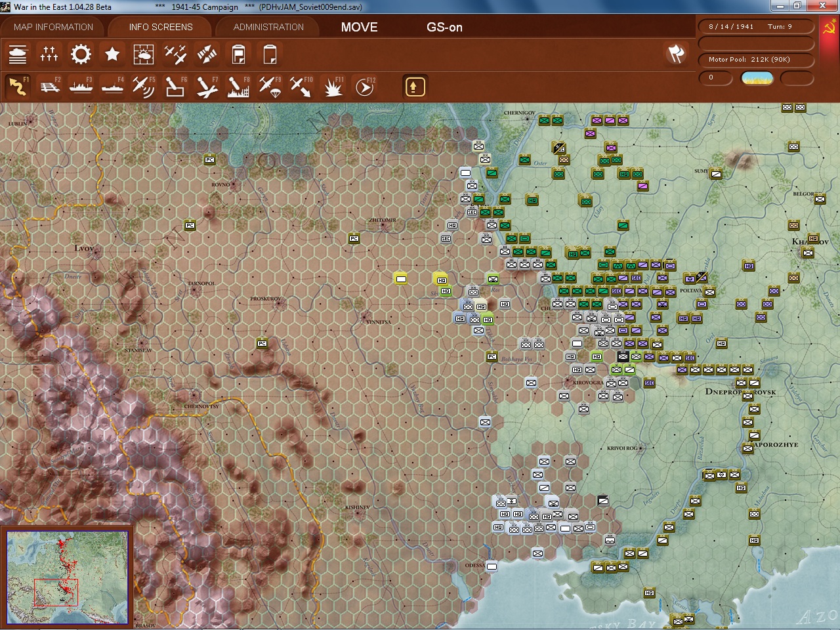Switch to the MAP INFORMATION tab
Viewport: 840px width, 630px height.
53,27
